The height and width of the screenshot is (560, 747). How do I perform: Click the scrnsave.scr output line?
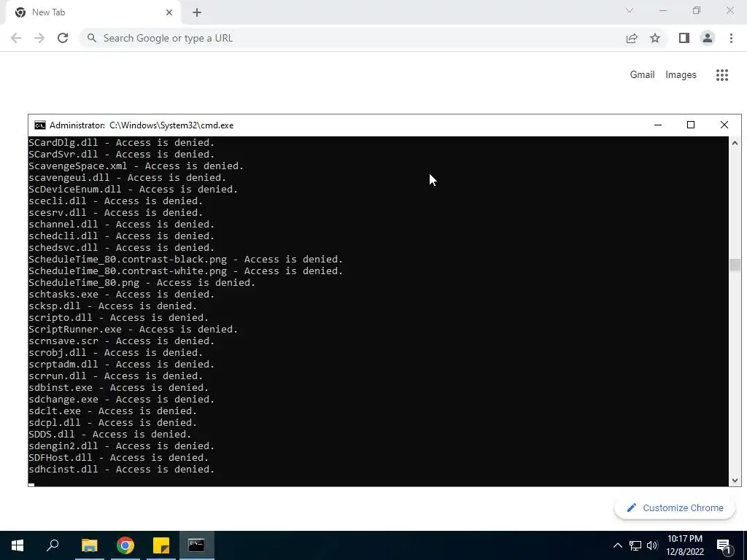click(x=122, y=341)
